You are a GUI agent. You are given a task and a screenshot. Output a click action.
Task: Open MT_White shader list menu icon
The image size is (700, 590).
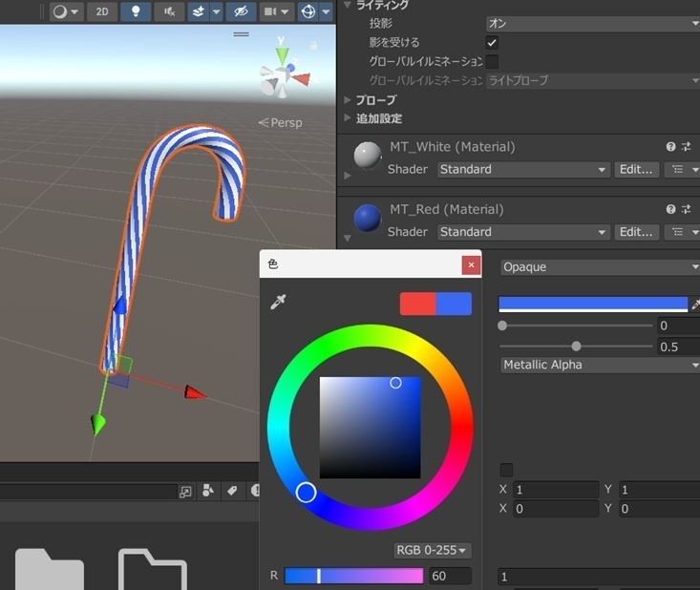[682, 170]
